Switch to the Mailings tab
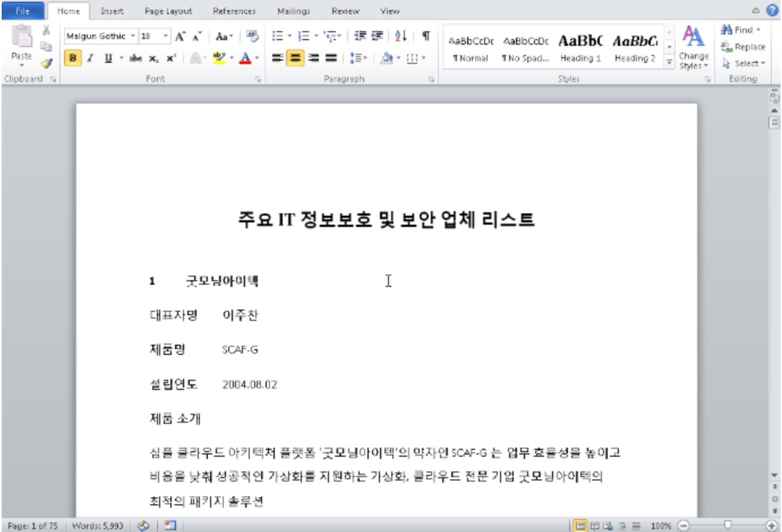The height and width of the screenshot is (532, 782). coord(293,11)
